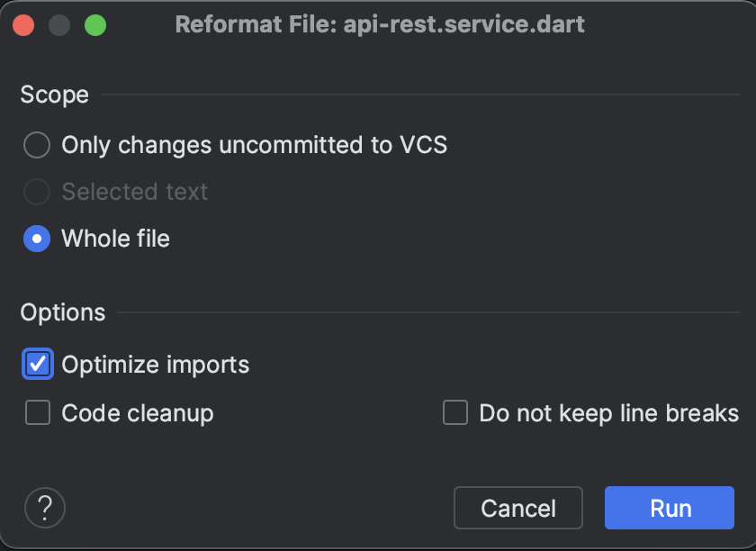Choose the Whole file radio button circle
This screenshot has height=551, width=756.
pyautogui.click(x=37, y=239)
